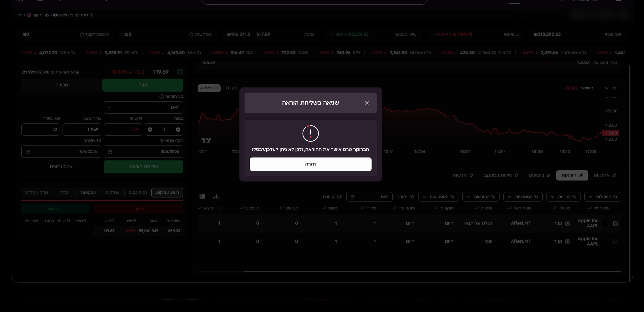Click the refresh quote icon beside 119.69
This screenshot has width=644, height=312.
point(180,72)
